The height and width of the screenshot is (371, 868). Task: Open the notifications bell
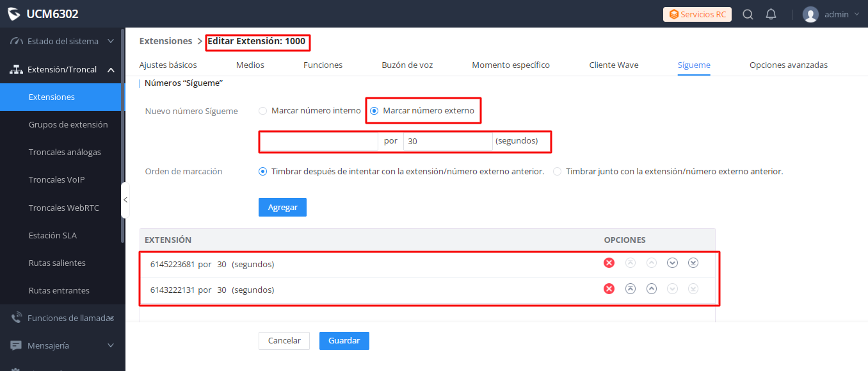(771, 14)
